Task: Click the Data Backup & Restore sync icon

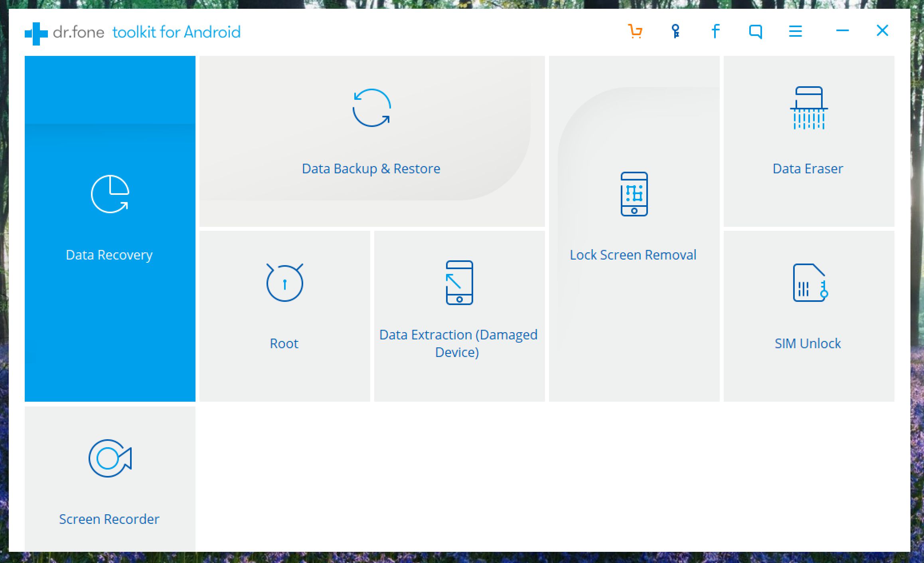Action: 372,108
